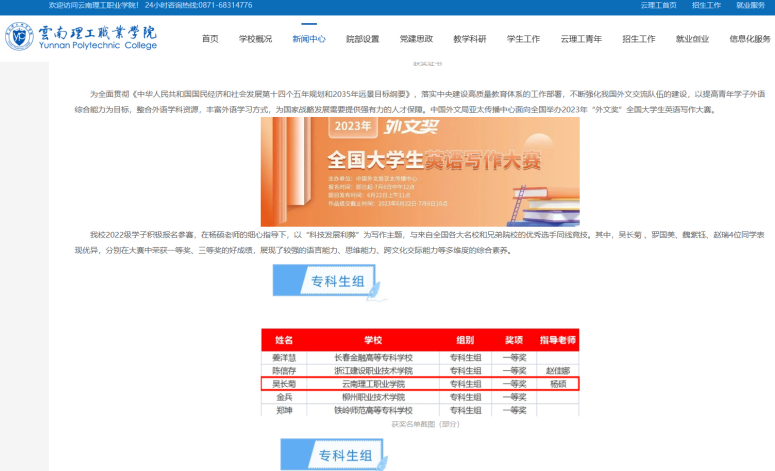Click the 柳州职业技术学院 cell

(373, 397)
